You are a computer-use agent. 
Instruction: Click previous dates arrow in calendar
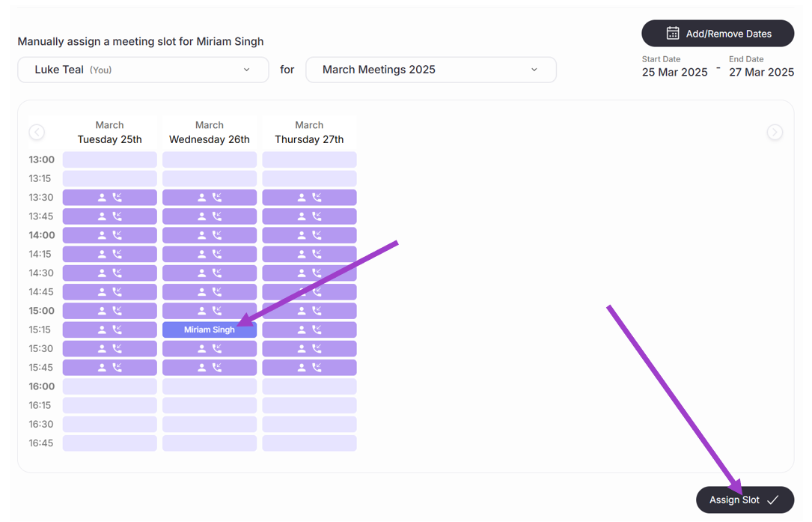[37, 133]
